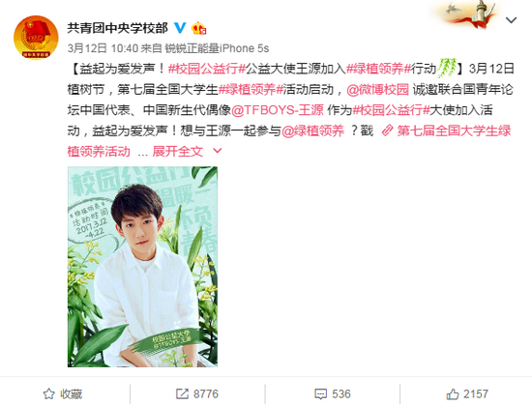Screen dimensions: 532x406
Task: Click the comment bubble icon
Action: tap(320, 393)
